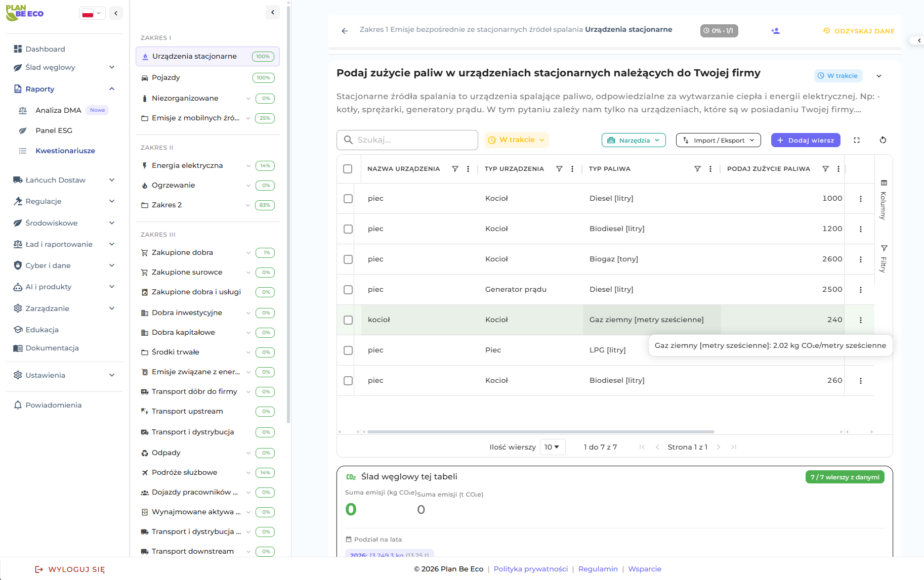Collapse the questionnaire sections panel
924x580 pixels.
click(x=273, y=13)
